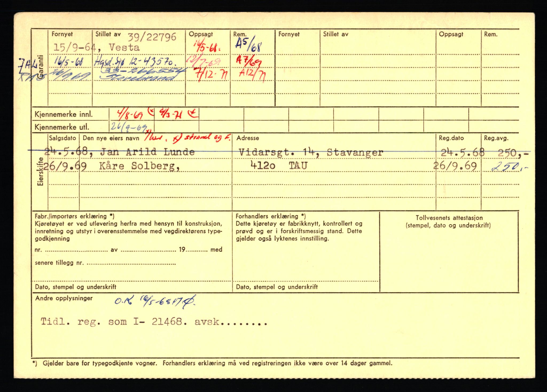Click the 'Tollvesenets attestasjon' heading
The height and width of the screenshot is (392, 547).
pyautogui.click(x=449, y=218)
